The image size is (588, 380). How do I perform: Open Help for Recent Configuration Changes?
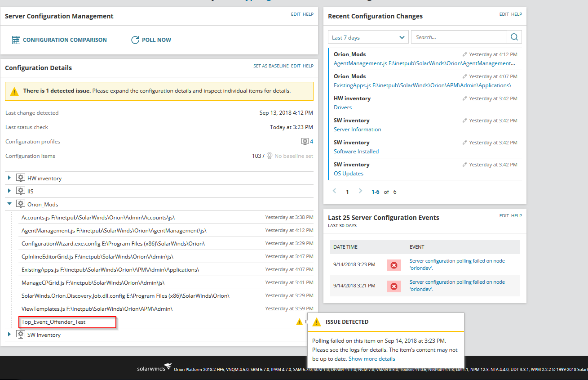517,14
